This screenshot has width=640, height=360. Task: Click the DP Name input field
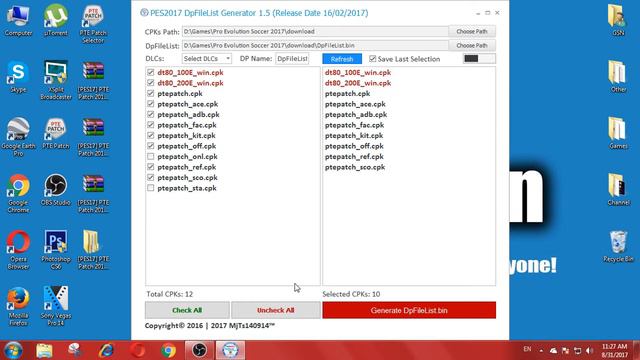point(292,59)
